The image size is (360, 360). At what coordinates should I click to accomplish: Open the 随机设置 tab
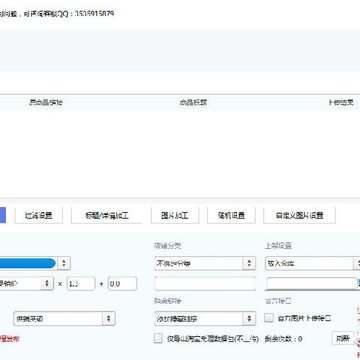pos(231,215)
